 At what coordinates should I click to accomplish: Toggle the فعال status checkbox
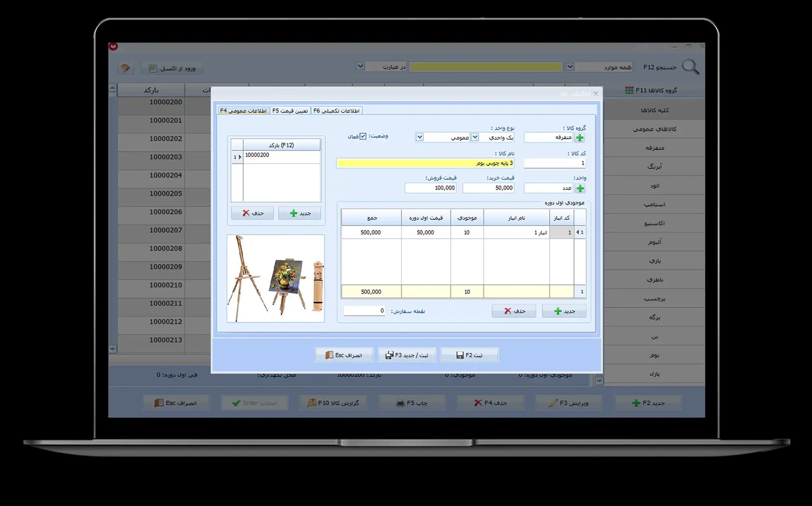coord(363,136)
